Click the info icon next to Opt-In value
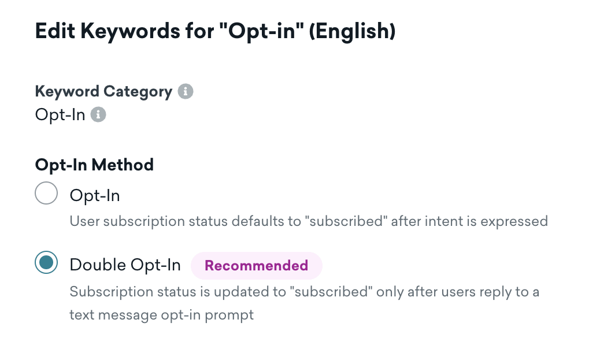The image size is (589, 364). pos(98,115)
